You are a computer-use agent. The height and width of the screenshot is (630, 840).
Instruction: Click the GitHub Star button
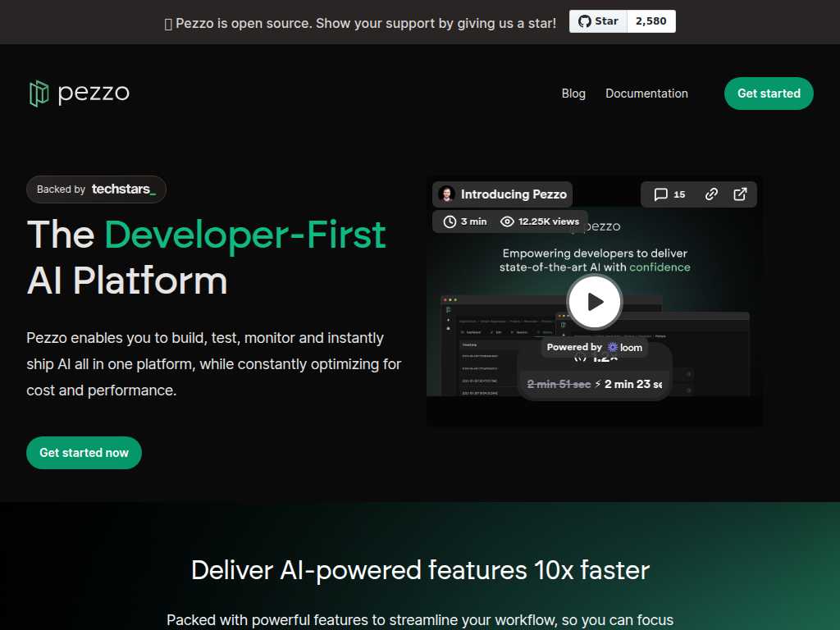click(598, 21)
